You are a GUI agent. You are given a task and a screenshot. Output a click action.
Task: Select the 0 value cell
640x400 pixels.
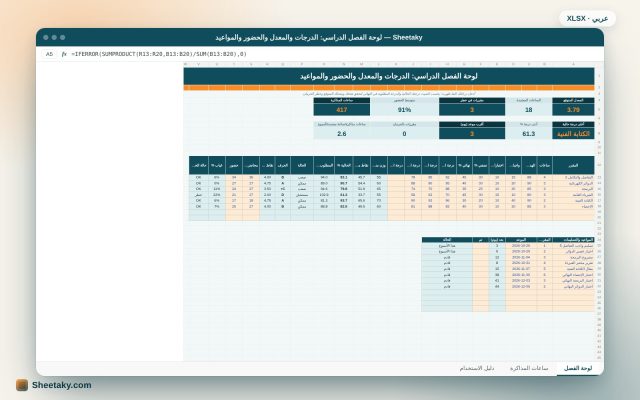[404, 134]
